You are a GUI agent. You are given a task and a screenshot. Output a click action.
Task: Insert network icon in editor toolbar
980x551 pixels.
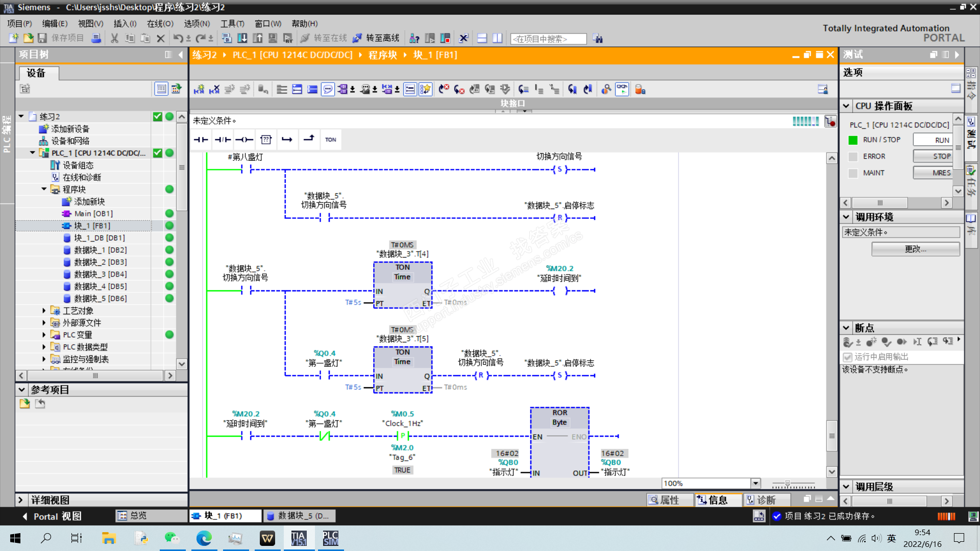[199, 89]
